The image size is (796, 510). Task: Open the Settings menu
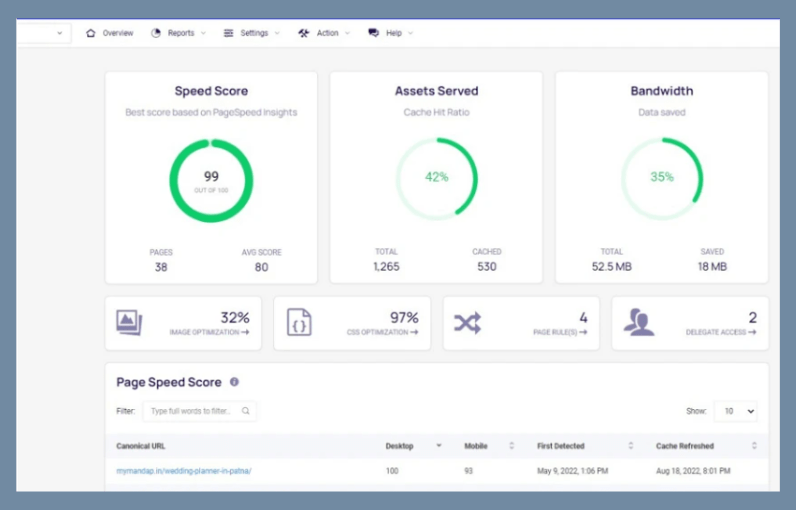(x=254, y=33)
